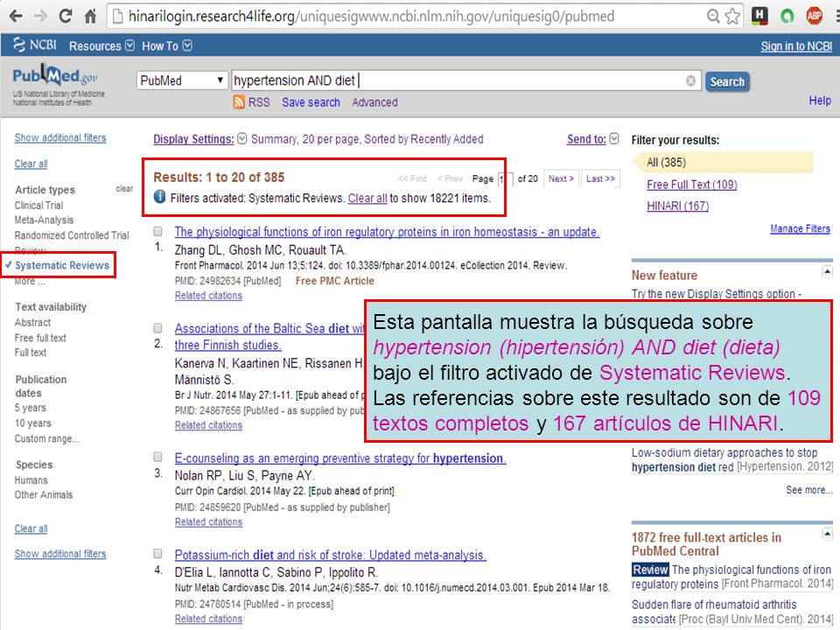Viewport: 840px width, 630px height.
Task: Tick checkbox for E-counseling hypertension article
Action: [157, 457]
